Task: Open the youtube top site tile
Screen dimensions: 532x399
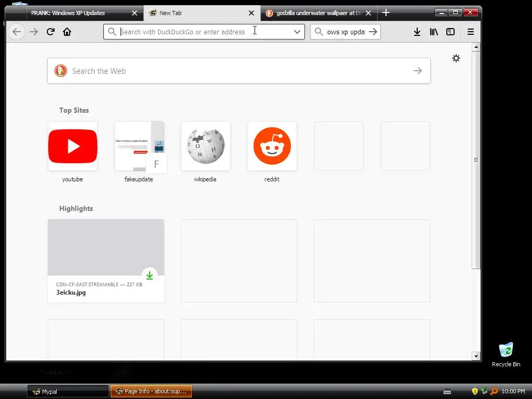Action: 73,146
